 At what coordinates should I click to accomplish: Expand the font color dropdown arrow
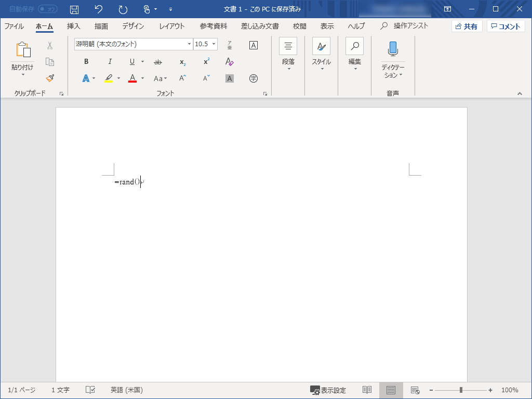pos(142,78)
